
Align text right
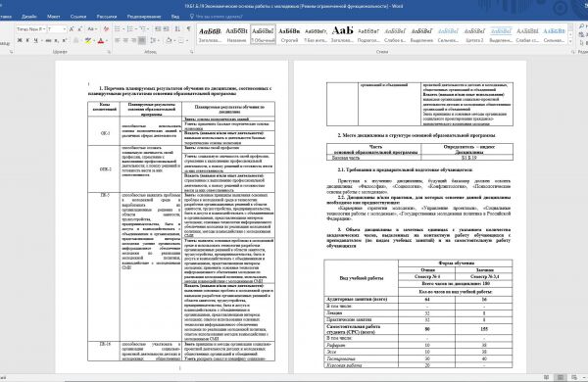134,40
